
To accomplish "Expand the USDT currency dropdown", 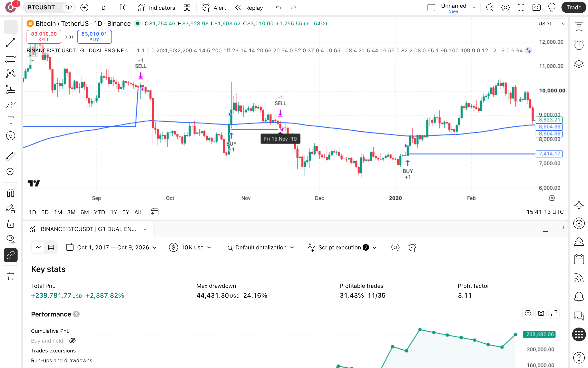I will click(x=551, y=24).
